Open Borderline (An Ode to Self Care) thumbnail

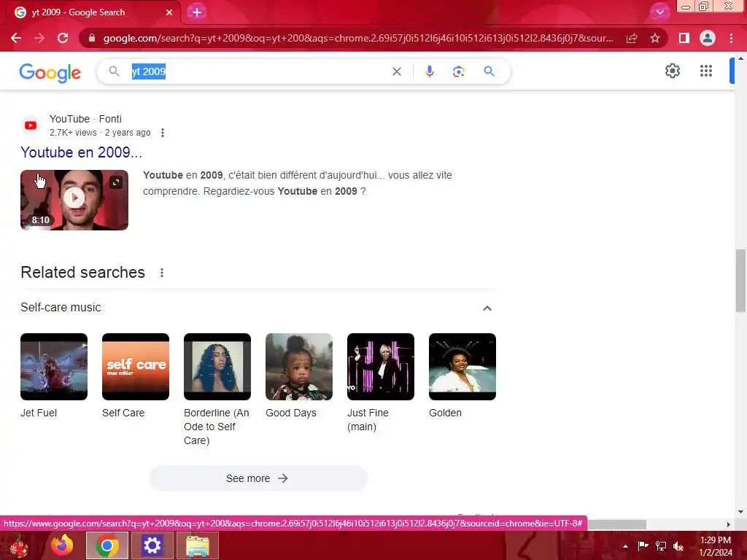217,367
